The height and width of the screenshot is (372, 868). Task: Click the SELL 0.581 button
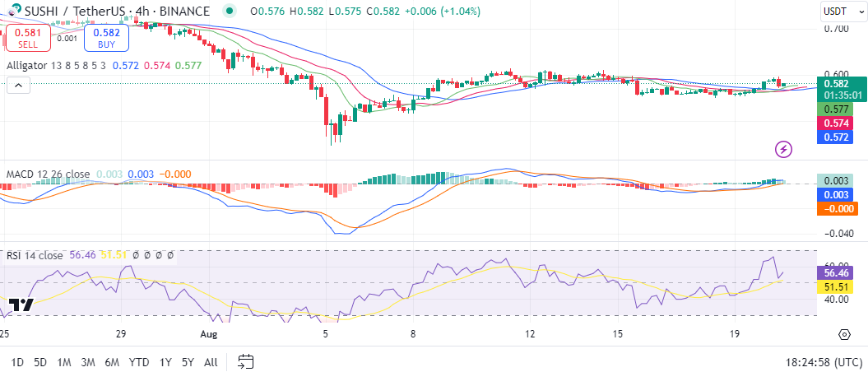tap(28, 38)
